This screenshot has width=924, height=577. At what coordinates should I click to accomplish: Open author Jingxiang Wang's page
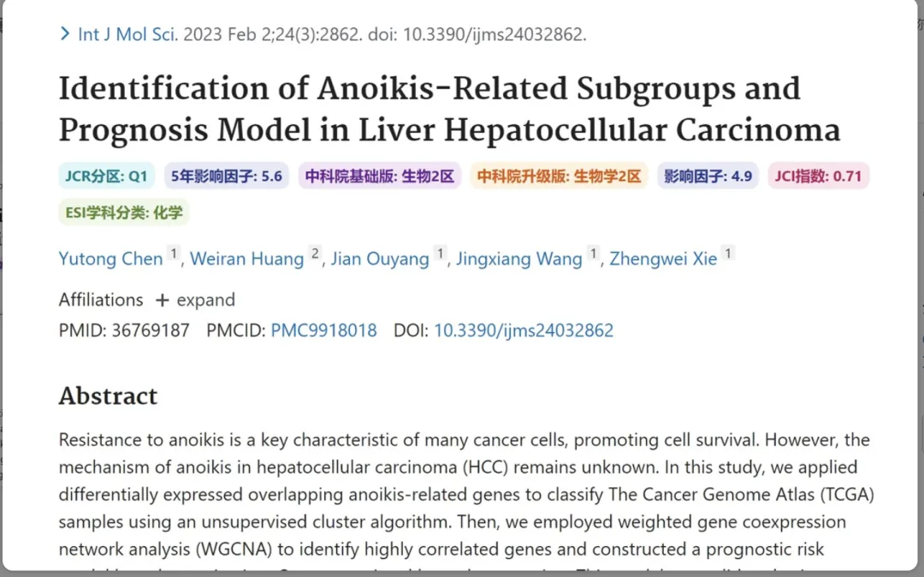pyautogui.click(x=519, y=259)
